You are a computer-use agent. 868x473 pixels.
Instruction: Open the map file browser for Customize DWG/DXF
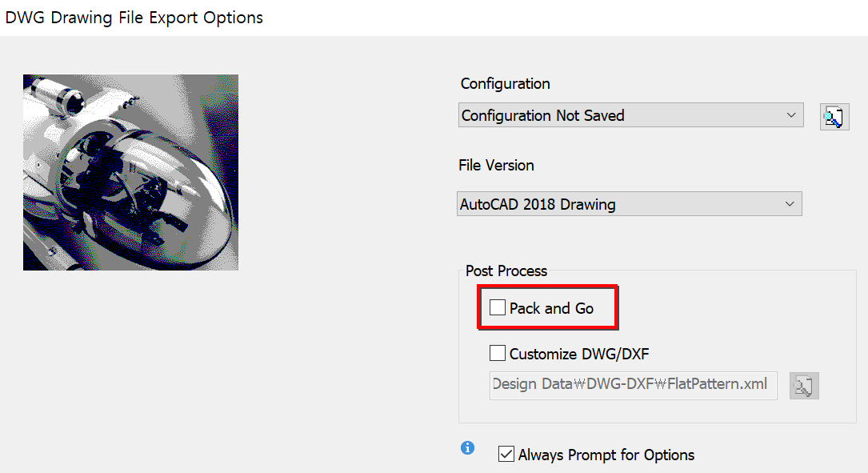point(804,385)
